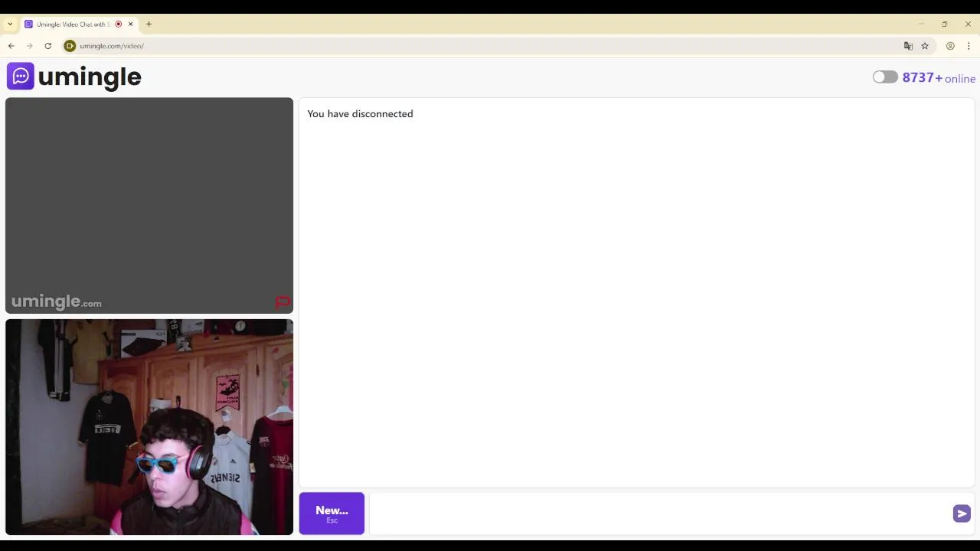Restore down the browser window
The width and height of the screenshot is (980, 551).
point(944,24)
